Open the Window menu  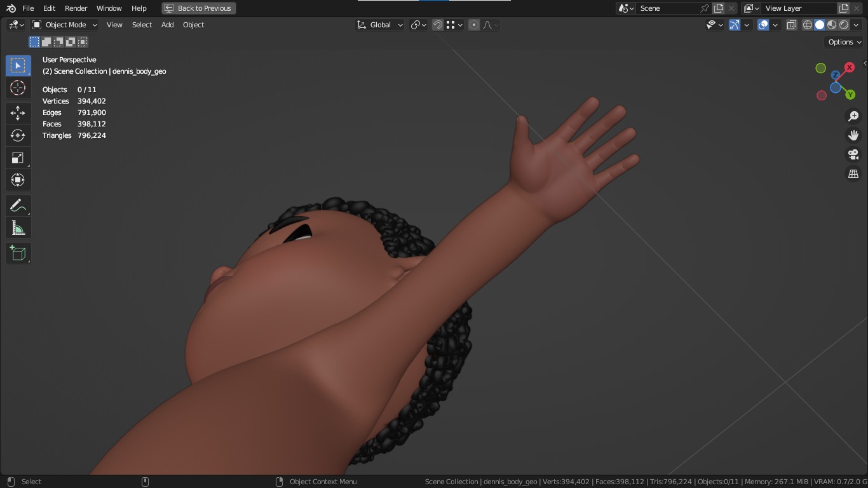(x=109, y=8)
